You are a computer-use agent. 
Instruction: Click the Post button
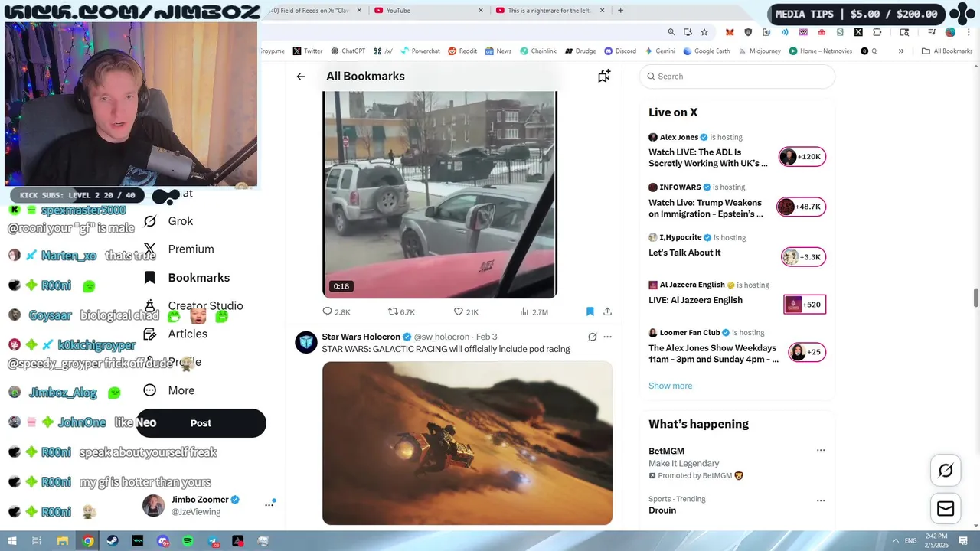(x=201, y=423)
